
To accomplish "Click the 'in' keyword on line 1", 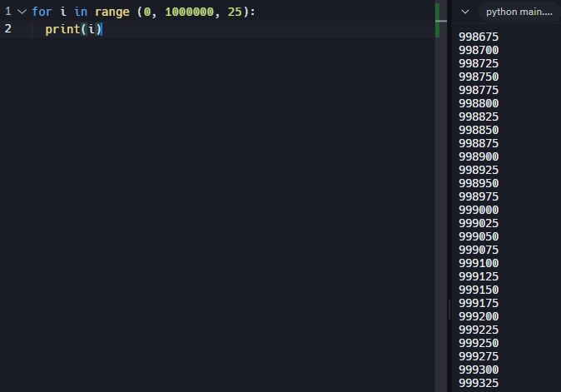I will pyautogui.click(x=81, y=12).
